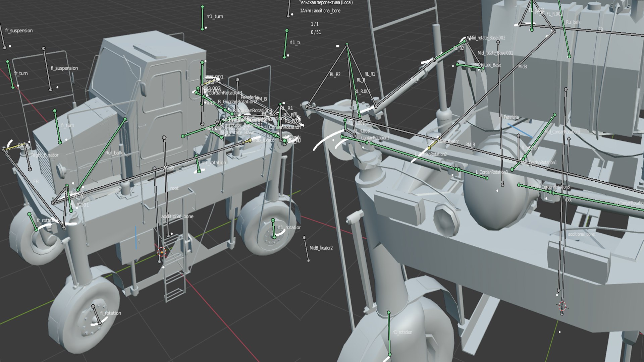The image size is (644, 362).
Task: Select the Mid_rotate_Base.002 bone label
Action: (487, 38)
